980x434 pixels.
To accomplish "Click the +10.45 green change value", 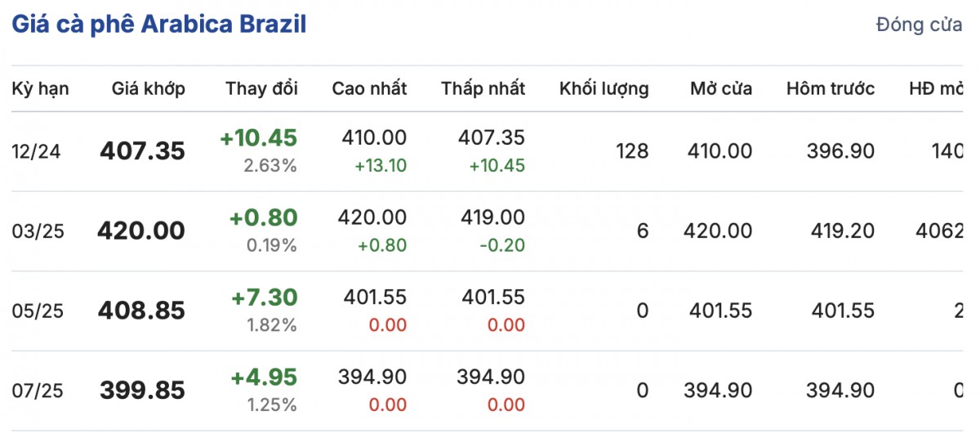I will click(x=258, y=138).
